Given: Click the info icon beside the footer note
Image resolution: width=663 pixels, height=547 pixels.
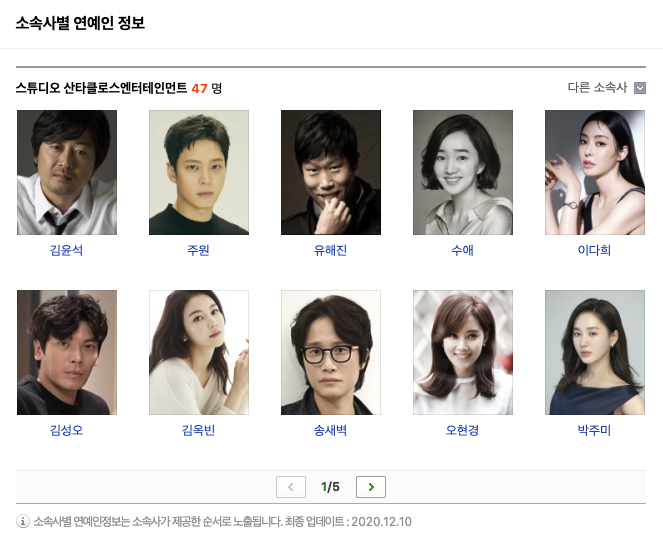Looking at the screenshot, I should pos(23,521).
